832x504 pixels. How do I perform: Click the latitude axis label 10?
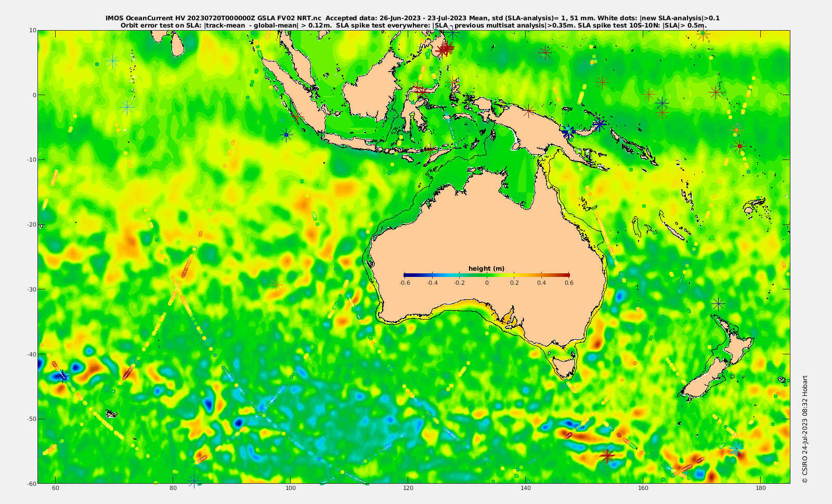tap(33, 30)
